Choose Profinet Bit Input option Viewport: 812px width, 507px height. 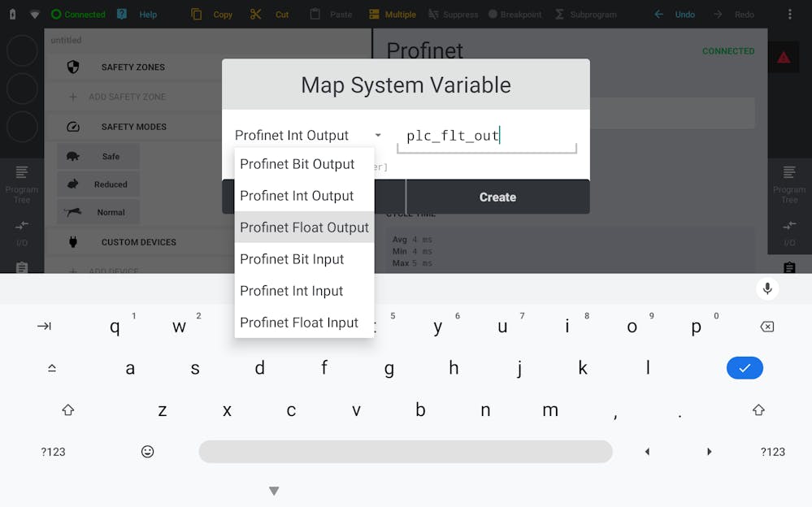tap(304, 259)
